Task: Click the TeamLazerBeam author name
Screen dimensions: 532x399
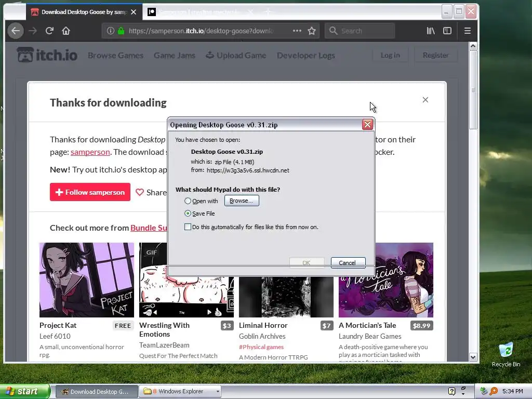Action: [164, 345]
